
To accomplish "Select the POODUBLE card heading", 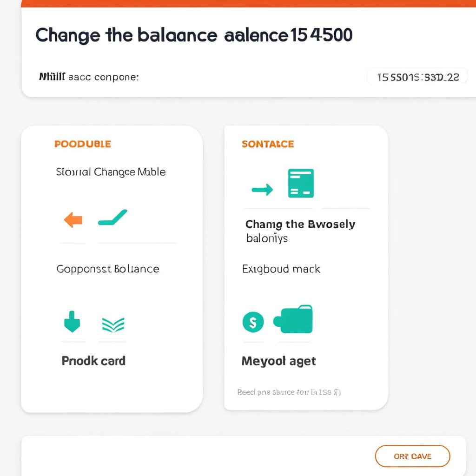I will 83,144.
